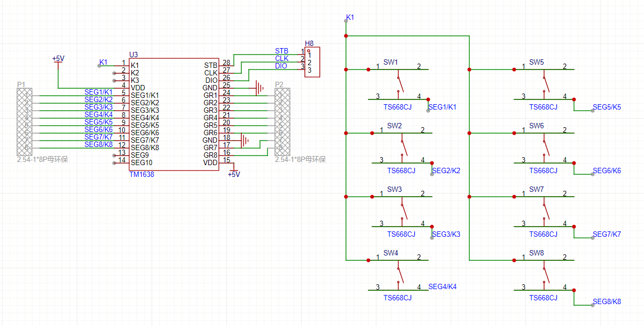The image size is (644, 326).
Task: Click the SW8 switch symbol
Action: point(544,275)
